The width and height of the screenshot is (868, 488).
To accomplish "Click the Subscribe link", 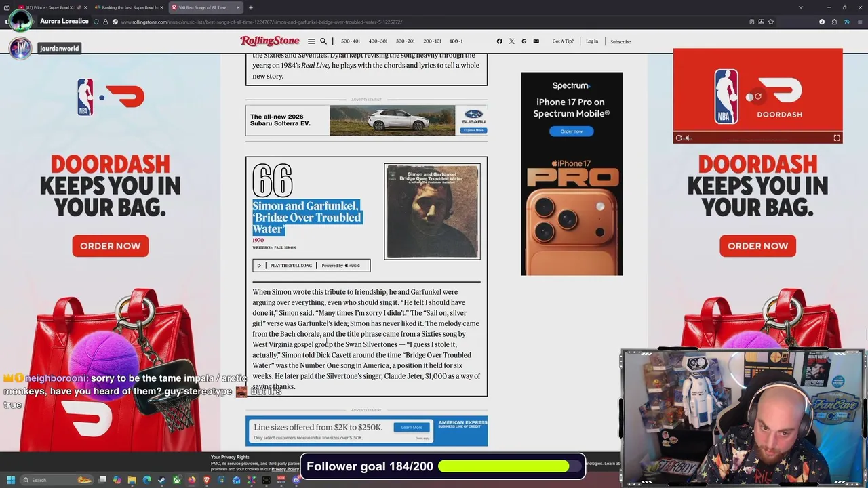I will tap(620, 42).
